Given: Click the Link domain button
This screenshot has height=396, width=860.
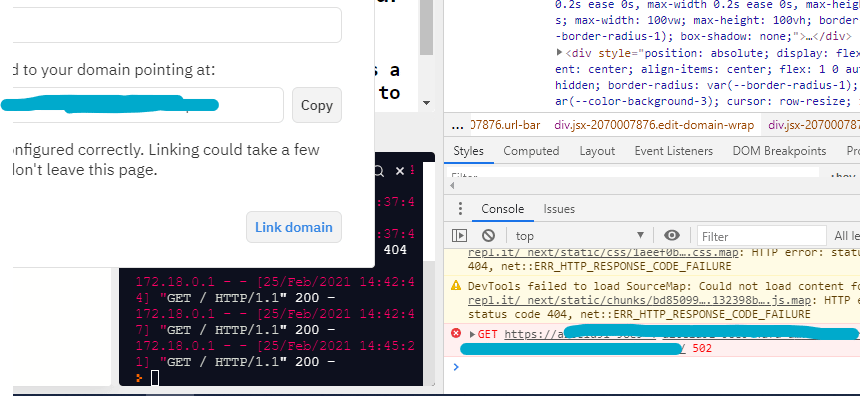Looking at the screenshot, I should [x=294, y=227].
